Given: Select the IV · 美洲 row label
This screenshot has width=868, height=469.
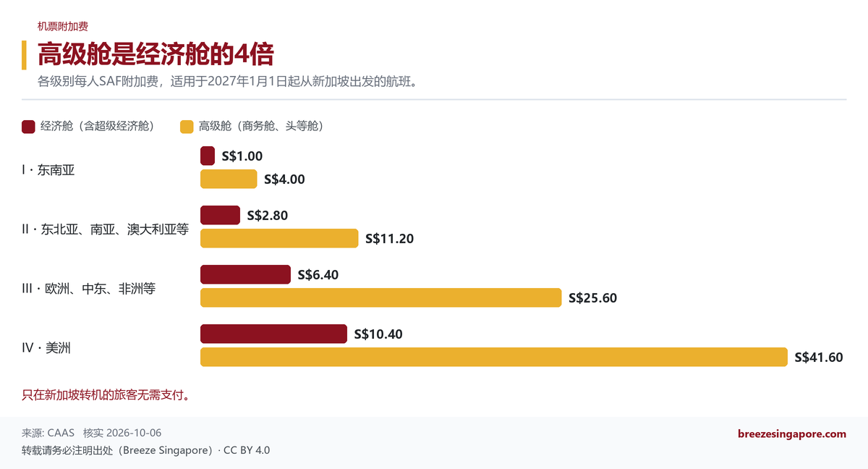Looking at the screenshot, I should 46,348.
